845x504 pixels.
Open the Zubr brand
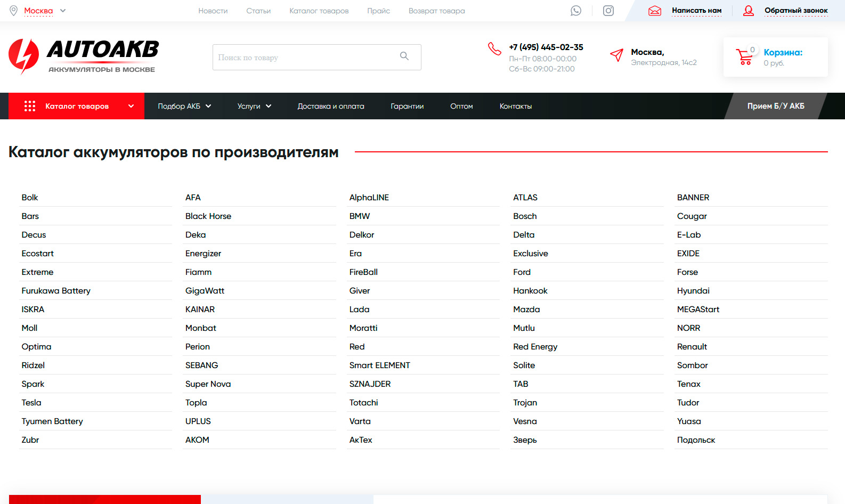pyautogui.click(x=30, y=440)
